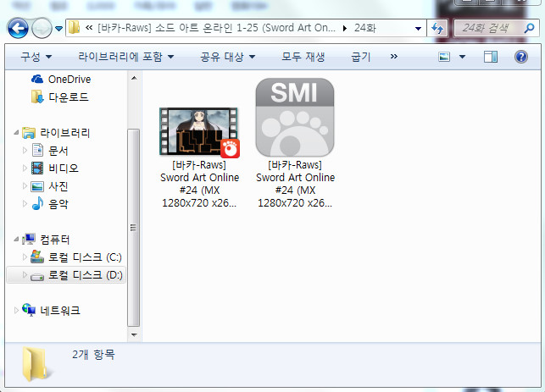Screen dimensions: 545x392
Task: Click the C: drive icon
Action: [37, 257]
